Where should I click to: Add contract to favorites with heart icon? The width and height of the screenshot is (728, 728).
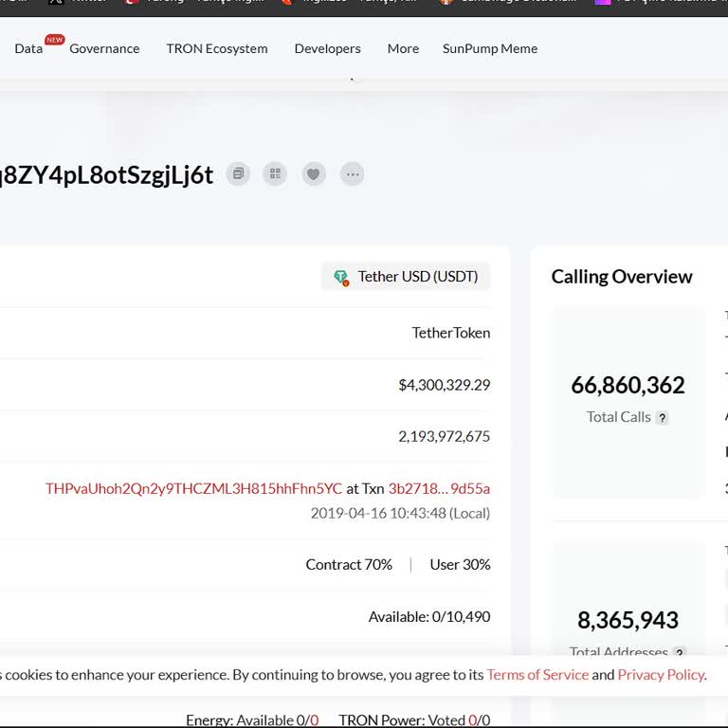[314, 174]
